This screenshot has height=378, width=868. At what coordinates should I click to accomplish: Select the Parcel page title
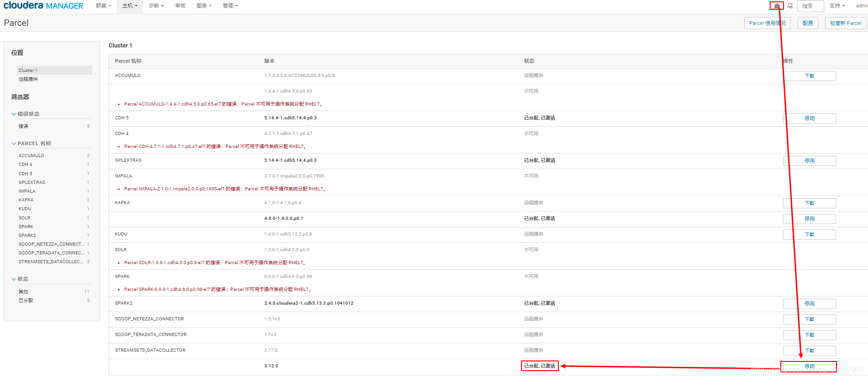point(16,23)
